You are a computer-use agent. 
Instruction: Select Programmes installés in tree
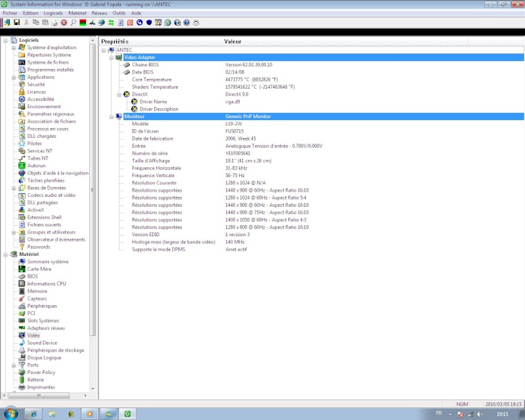51,70
